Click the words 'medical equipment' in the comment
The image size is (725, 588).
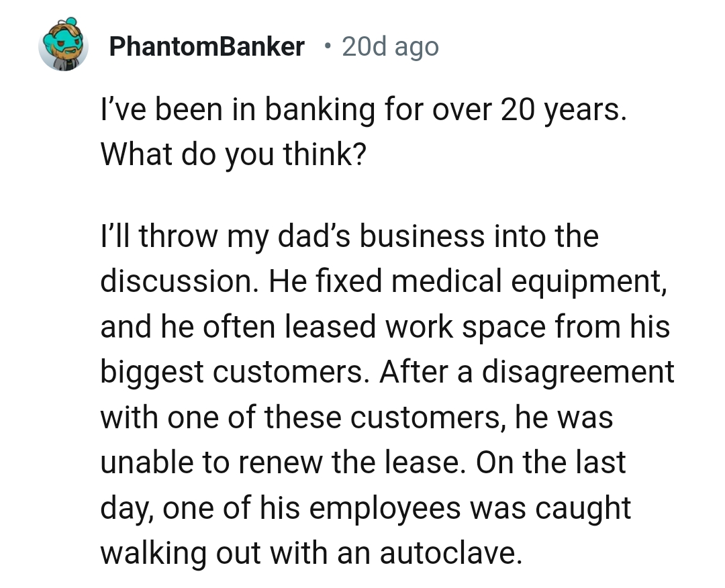[529, 281]
